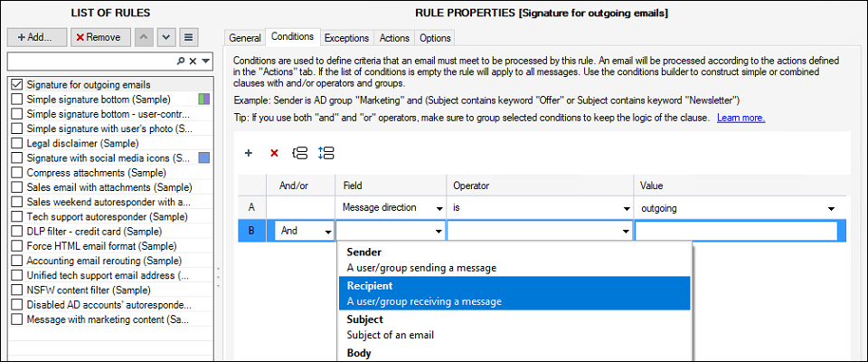The height and width of the screenshot is (362, 868).
Task: Click blue swatch beside Signature with social media
Action: click(204, 158)
